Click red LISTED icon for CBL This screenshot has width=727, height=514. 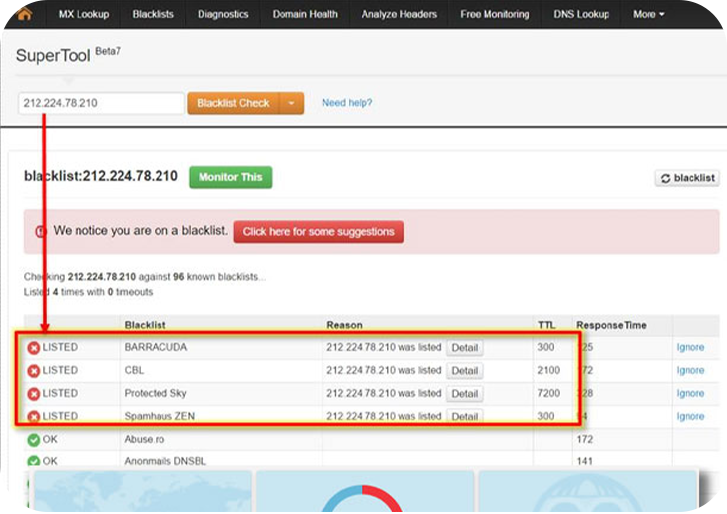33,371
